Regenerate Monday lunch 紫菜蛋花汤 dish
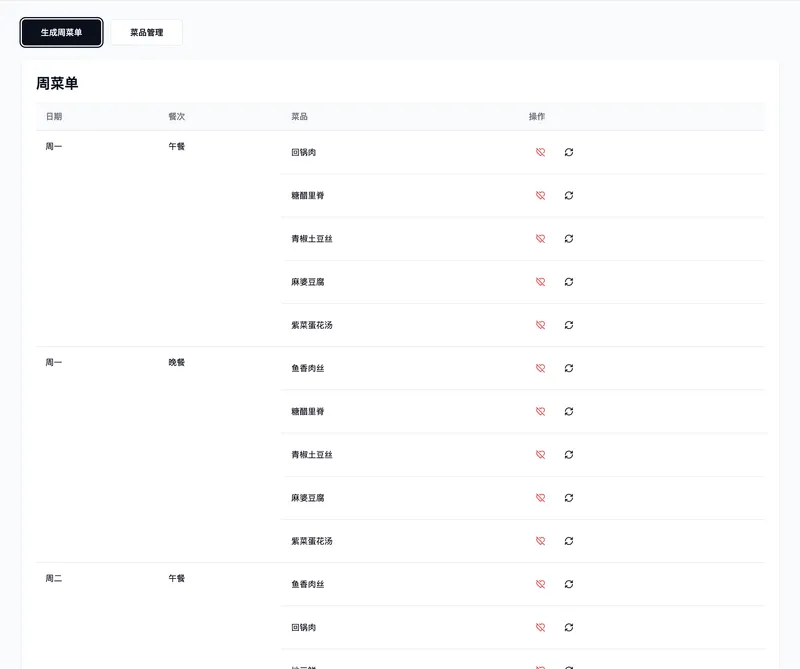The height and width of the screenshot is (669, 800). [569, 325]
